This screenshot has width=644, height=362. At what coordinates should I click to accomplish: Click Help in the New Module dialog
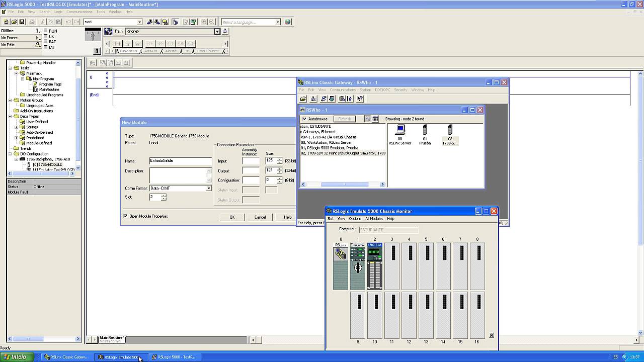pyautogui.click(x=288, y=217)
